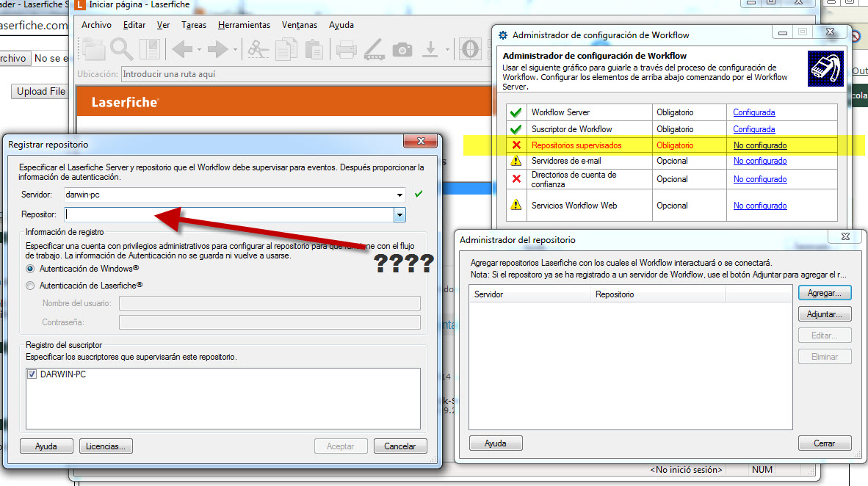Image resolution: width=868 pixels, height=486 pixels.
Task: Click the green validation check next to Servidor
Action: (x=419, y=194)
